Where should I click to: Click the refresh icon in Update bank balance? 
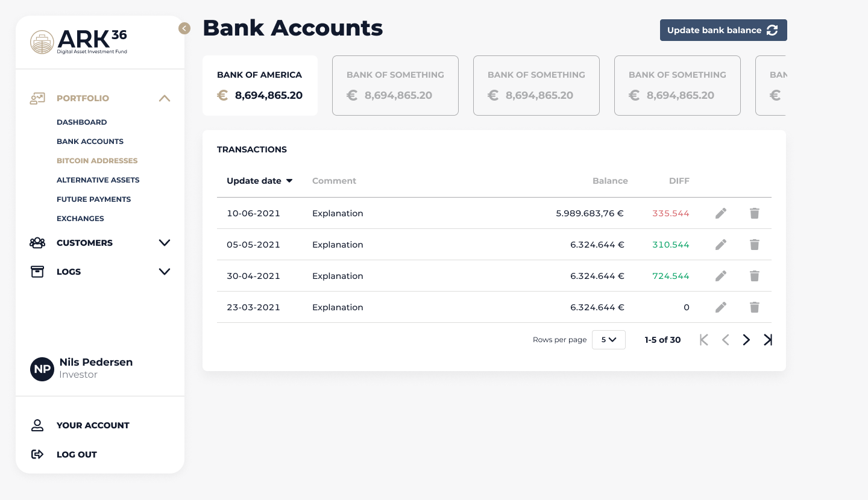772,30
